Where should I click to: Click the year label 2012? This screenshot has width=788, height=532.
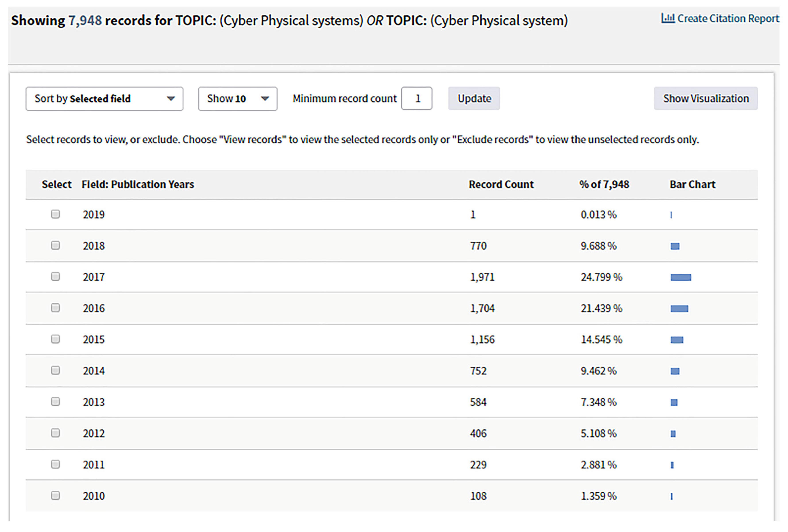click(x=94, y=433)
